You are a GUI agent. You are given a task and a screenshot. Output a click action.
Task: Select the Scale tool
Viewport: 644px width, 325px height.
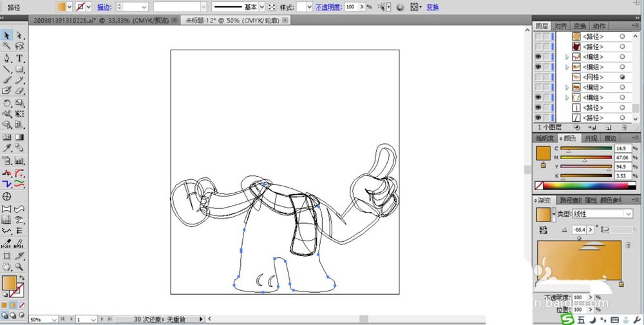point(19,103)
